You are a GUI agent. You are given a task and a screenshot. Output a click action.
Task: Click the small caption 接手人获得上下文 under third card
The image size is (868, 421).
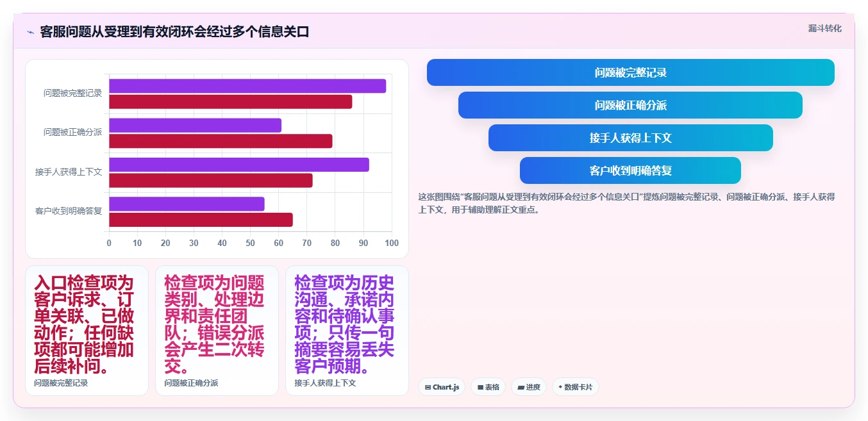[x=325, y=383]
